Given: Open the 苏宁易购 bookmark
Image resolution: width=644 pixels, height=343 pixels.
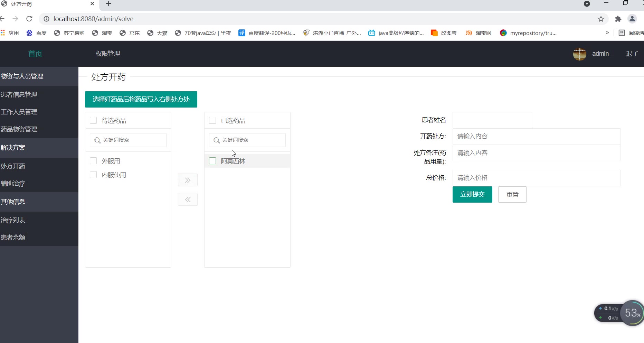Looking at the screenshot, I should coord(69,33).
